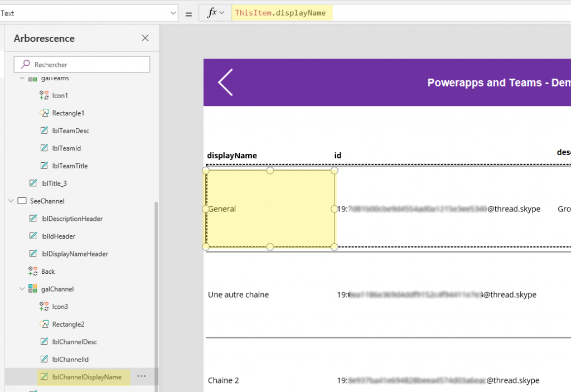This screenshot has width=571, height=392.
Task: Click the lblIdHeader label icon
Action: pos(33,236)
